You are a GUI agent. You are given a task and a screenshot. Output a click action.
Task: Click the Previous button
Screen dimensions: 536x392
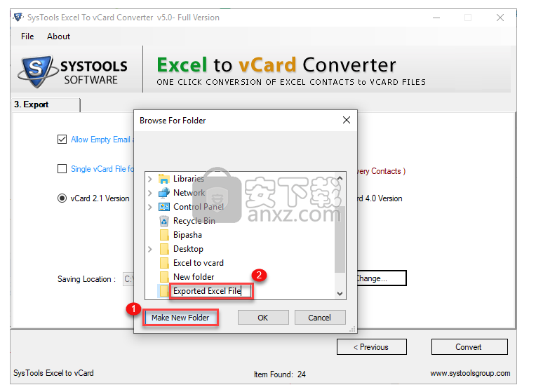coord(372,347)
